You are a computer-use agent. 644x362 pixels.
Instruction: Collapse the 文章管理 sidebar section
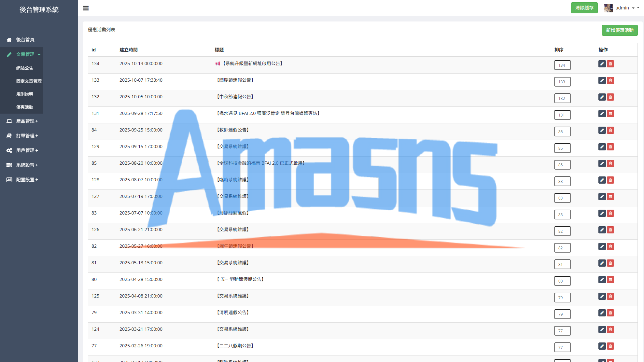tap(25, 54)
